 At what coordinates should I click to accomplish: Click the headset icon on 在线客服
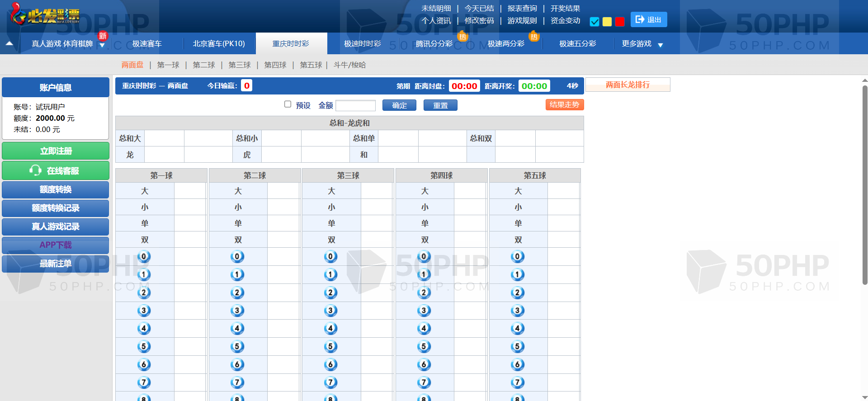(x=35, y=170)
